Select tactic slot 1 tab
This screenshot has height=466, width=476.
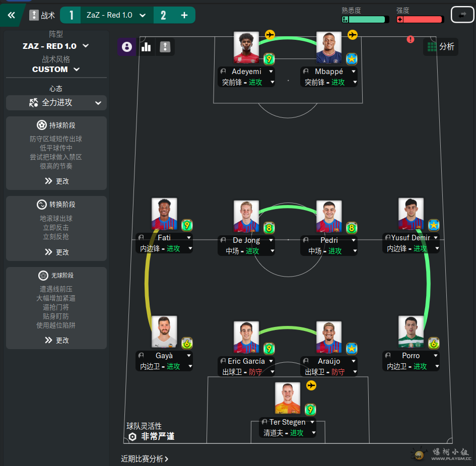click(71, 15)
